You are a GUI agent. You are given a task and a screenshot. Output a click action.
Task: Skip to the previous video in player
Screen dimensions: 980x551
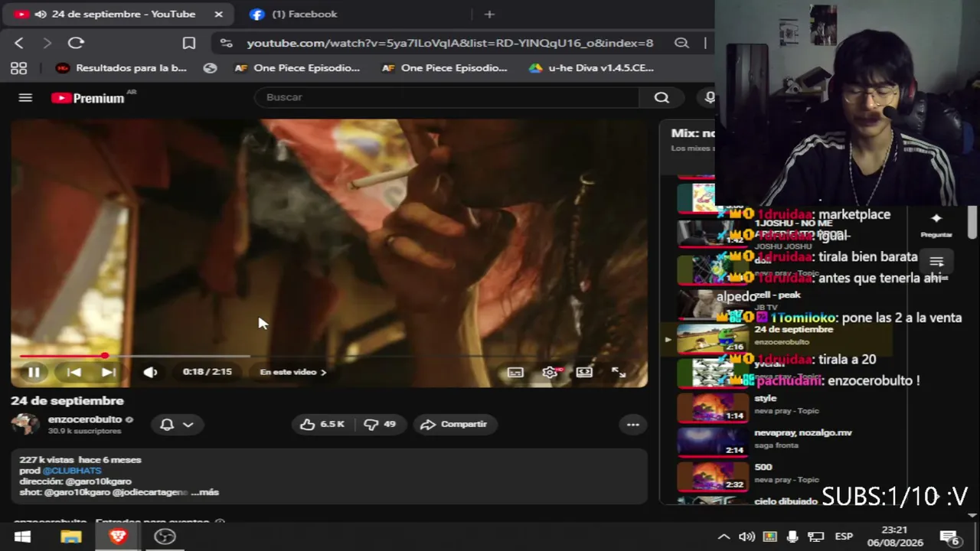73,372
